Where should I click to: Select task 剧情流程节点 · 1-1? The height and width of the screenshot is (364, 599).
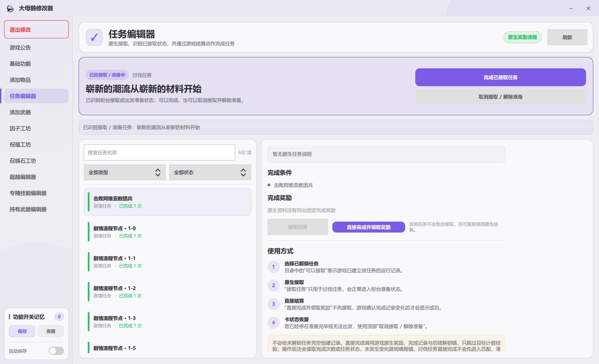click(168, 262)
